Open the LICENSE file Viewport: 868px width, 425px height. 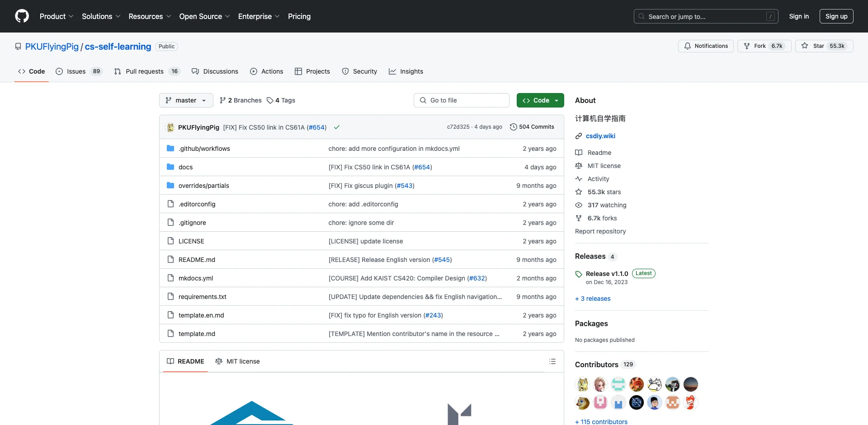point(191,241)
